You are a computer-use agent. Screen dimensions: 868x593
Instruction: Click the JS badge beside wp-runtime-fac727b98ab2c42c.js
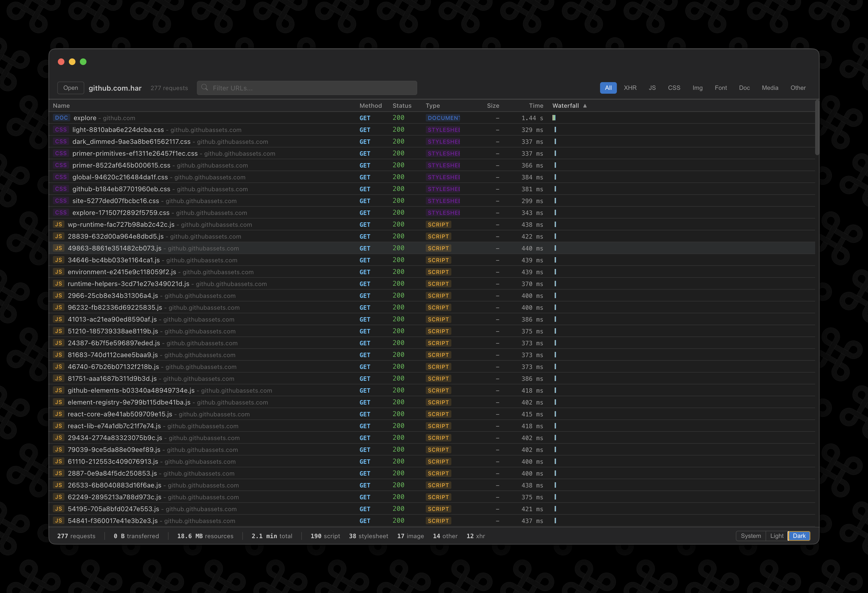pyautogui.click(x=59, y=225)
